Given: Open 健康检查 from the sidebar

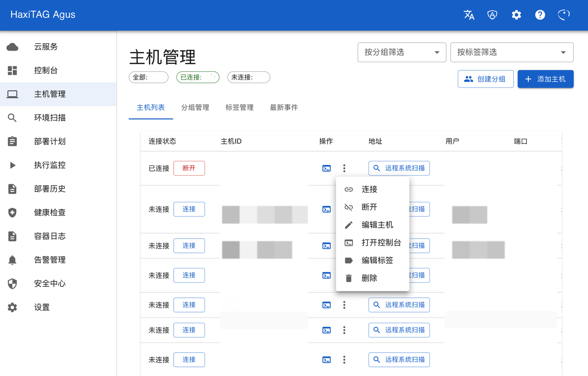Looking at the screenshot, I should pos(49,212).
